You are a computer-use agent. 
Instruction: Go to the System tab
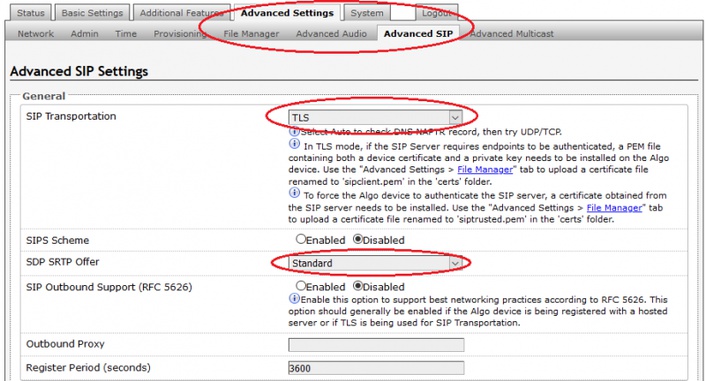(x=367, y=13)
